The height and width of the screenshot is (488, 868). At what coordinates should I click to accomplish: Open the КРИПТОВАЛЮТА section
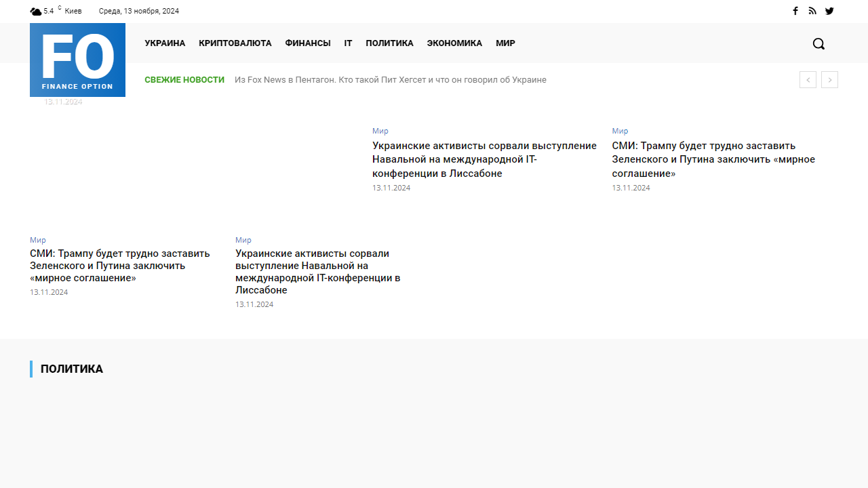[x=235, y=43]
